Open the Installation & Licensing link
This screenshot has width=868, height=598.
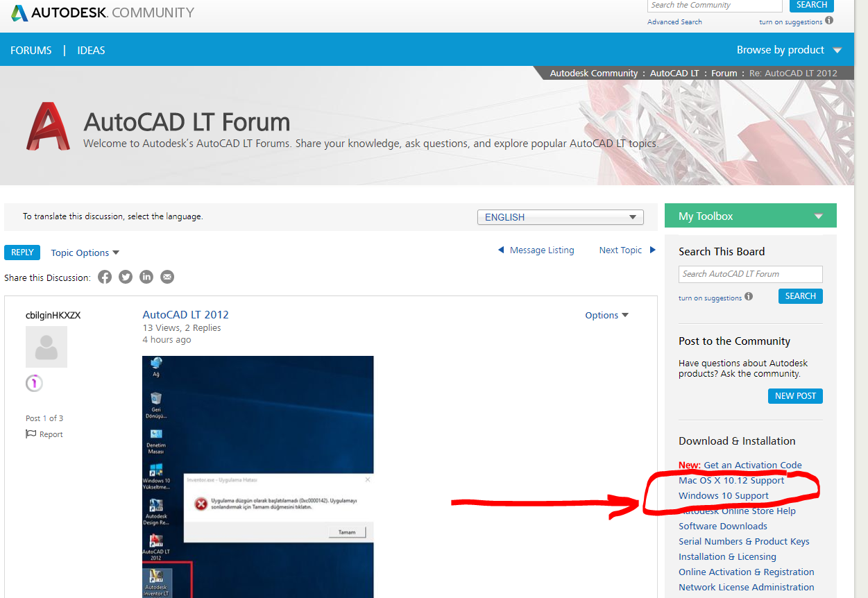tap(727, 556)
